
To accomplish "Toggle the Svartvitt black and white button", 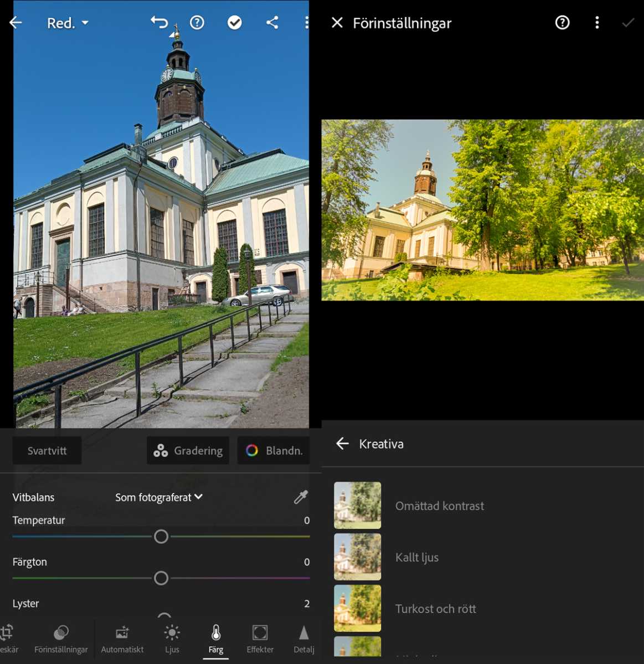I will [x=47, y=451].
